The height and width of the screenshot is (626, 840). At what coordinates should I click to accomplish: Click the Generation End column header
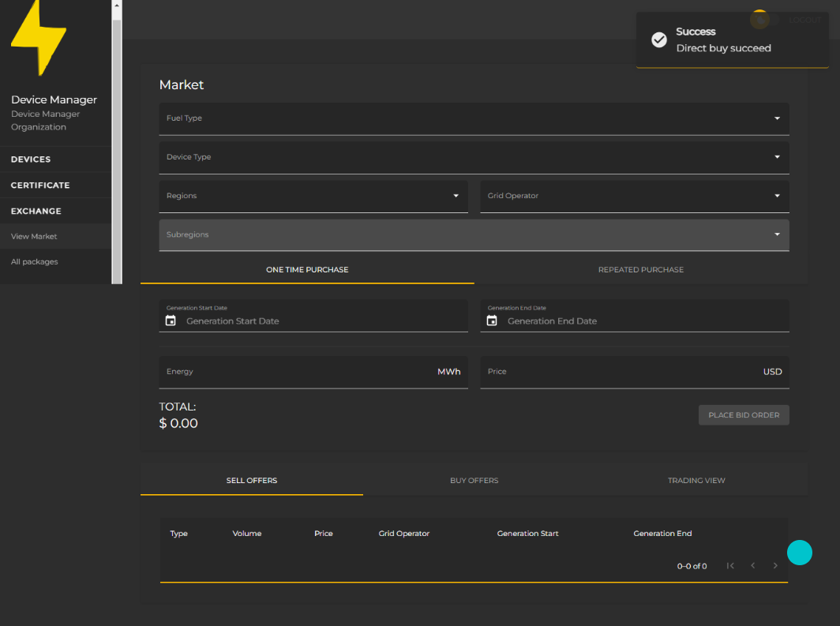coord(662,534)
